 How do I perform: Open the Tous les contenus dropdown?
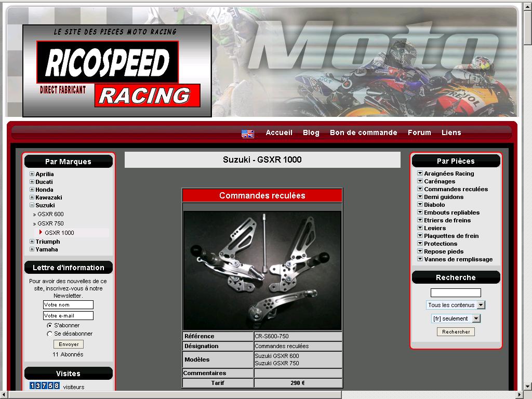(481, 305)
